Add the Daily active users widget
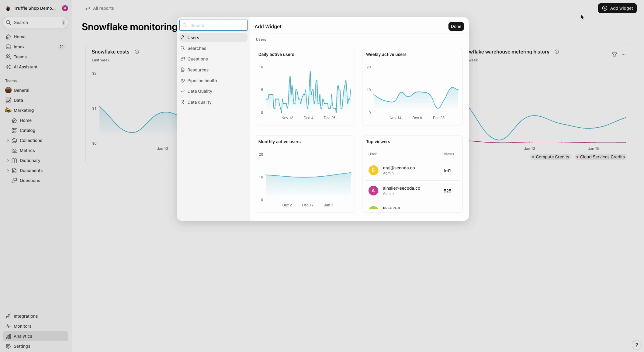The image size is (644, 352). tap(305, 87)
